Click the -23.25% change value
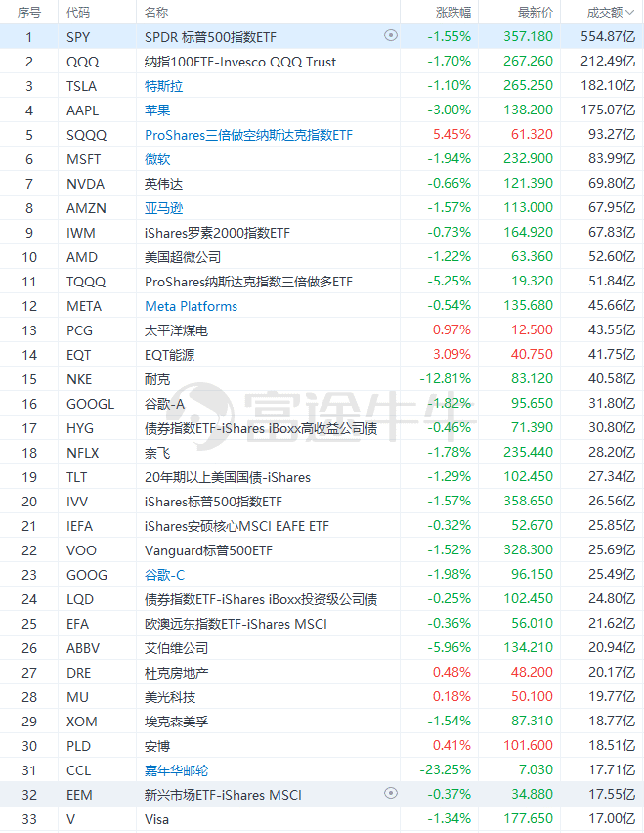644x833 pixels. pyautogui.click(x=445, y=769)
